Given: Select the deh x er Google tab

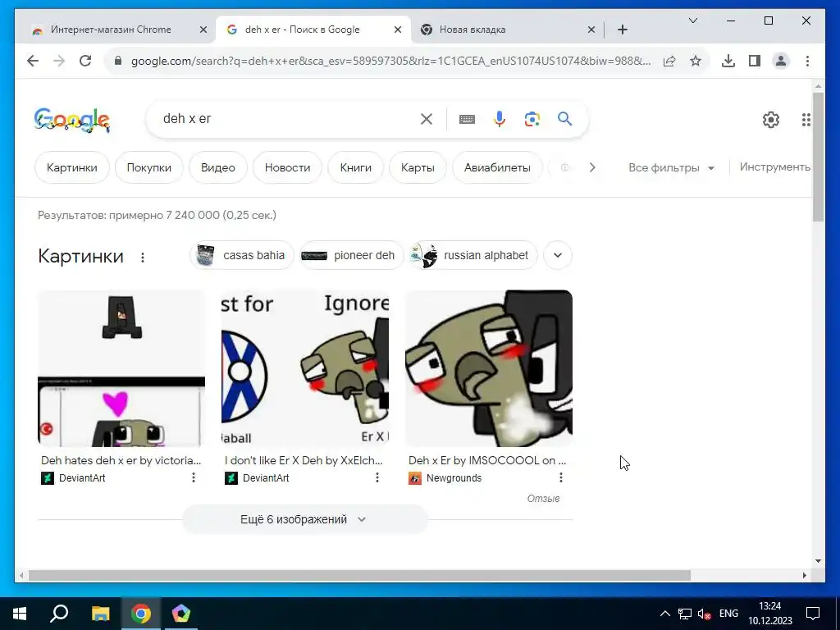Looking at the screenshot, I should pyautogui.click(x=303, y=30).
